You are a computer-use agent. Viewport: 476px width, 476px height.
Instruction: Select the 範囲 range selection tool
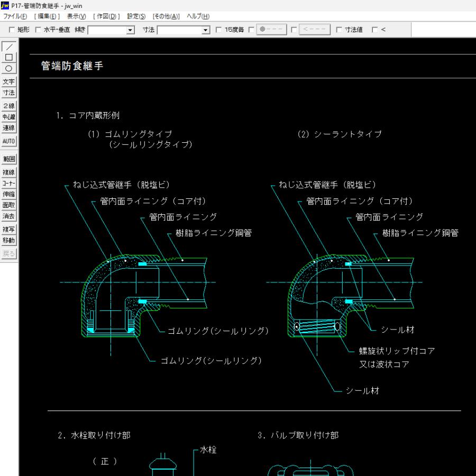click(x=9, y=159)
